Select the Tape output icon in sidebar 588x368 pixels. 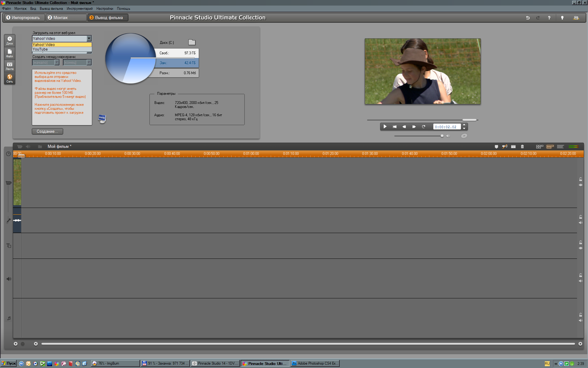point(9,66)
